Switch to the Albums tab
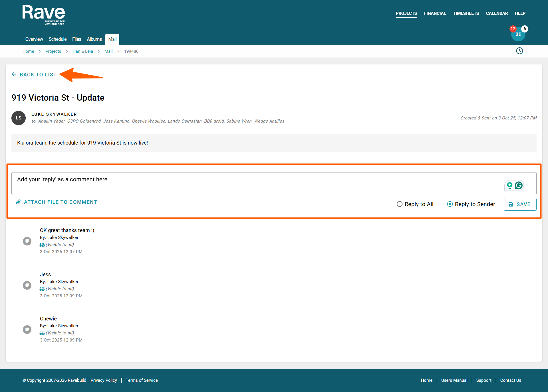Image resolution: width=548 pixels, height=392 pixels. tap(94, 39)
